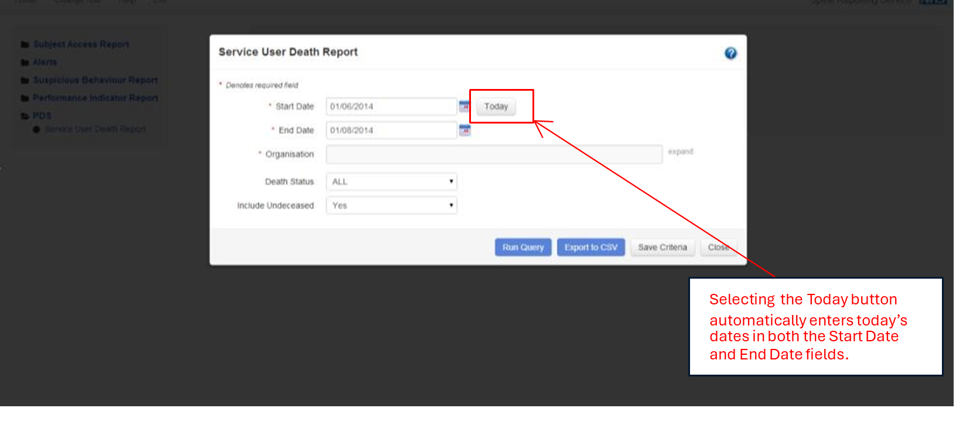Click the Suspicious Behaviour Report folder icon
The image size is (980, 425).
point(25,80)
